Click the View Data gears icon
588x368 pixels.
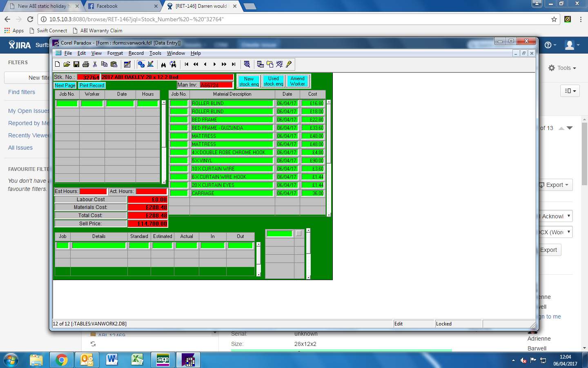(x=141, y=64)
